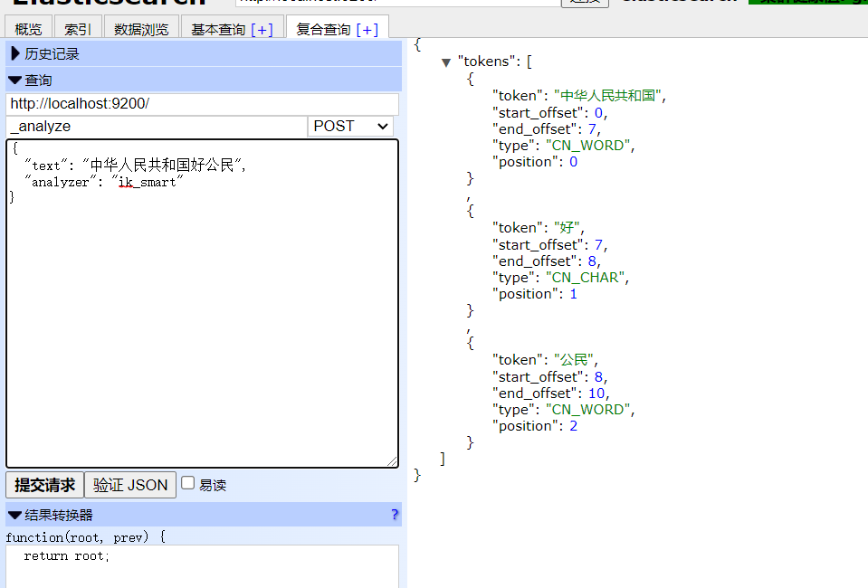Click the return root; transformer code field

(202, 566)
